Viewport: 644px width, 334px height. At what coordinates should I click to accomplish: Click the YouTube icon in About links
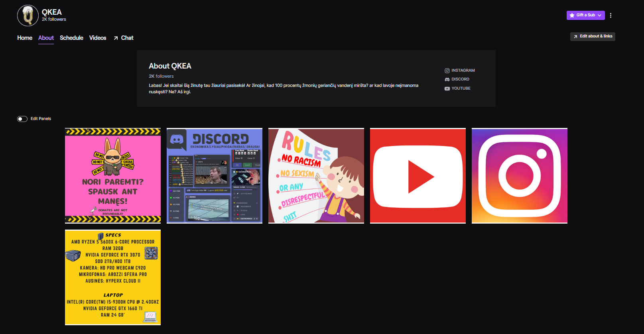click(x=447, y=88)
